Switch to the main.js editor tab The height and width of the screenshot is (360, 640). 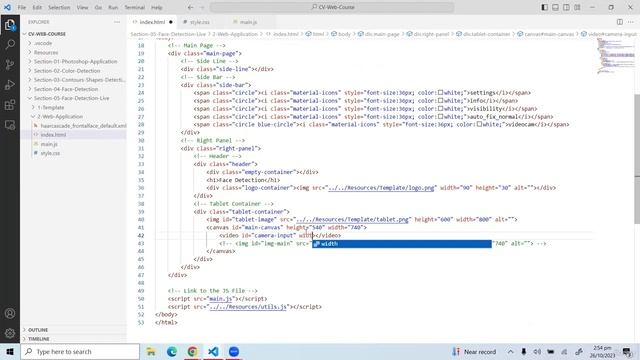pos(248,22)
